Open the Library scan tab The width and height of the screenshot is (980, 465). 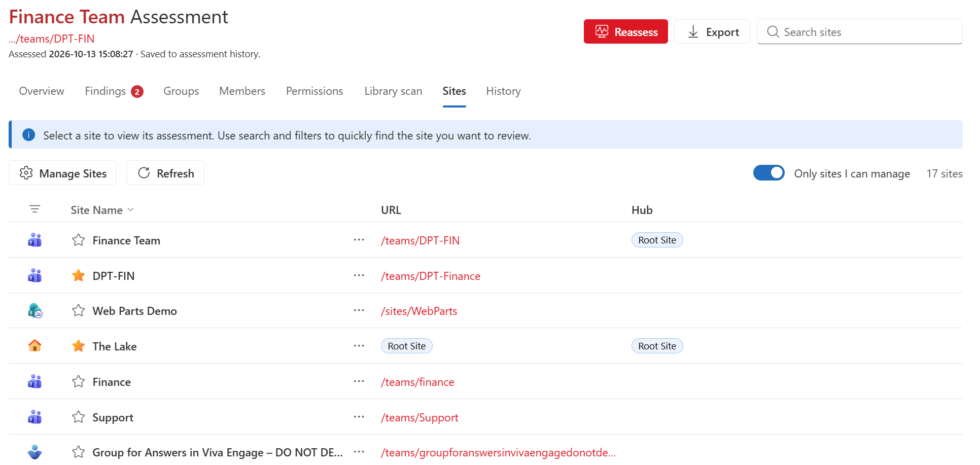point(393,91)
